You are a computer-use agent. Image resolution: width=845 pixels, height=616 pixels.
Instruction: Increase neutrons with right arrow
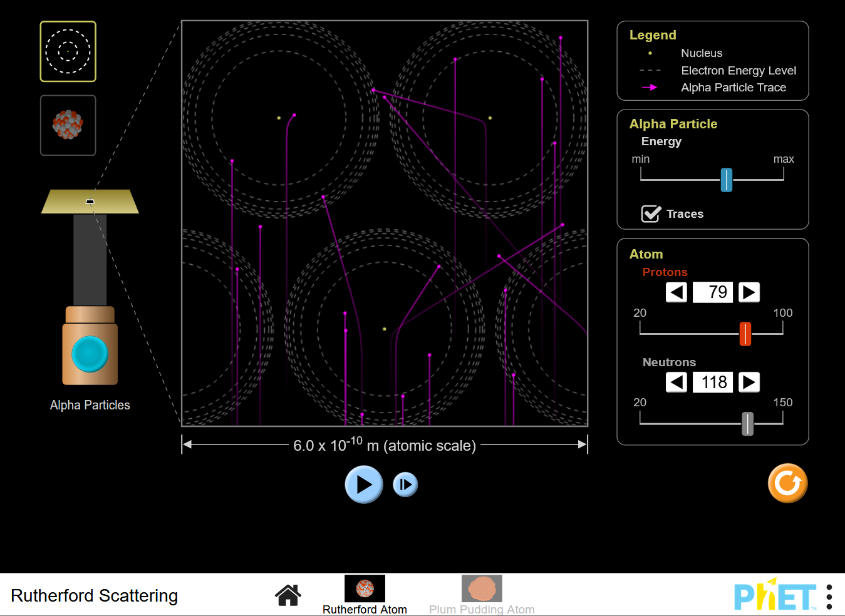point(749,382)
